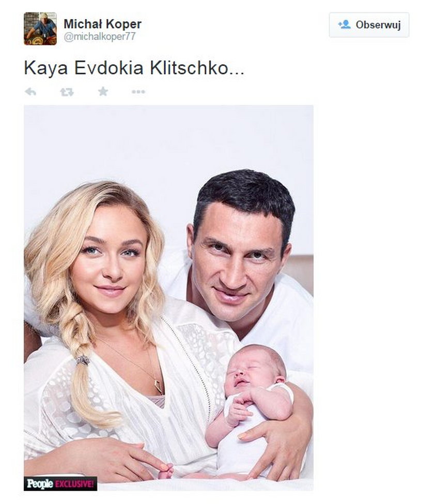This screenshot has height=504, width=434.
Task: Open Michał Koper's profile avatar
Action: click(x=40, y=28)
